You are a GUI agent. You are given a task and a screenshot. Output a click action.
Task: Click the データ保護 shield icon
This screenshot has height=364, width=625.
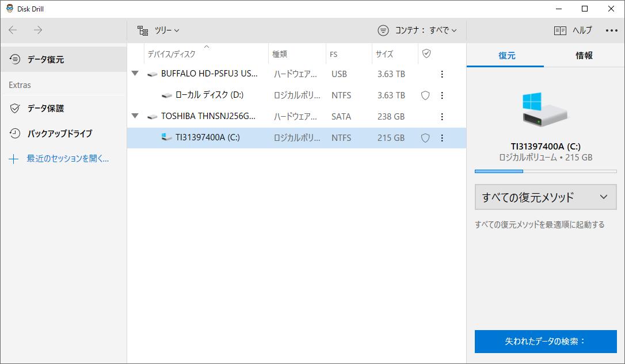tap(15, 108)
